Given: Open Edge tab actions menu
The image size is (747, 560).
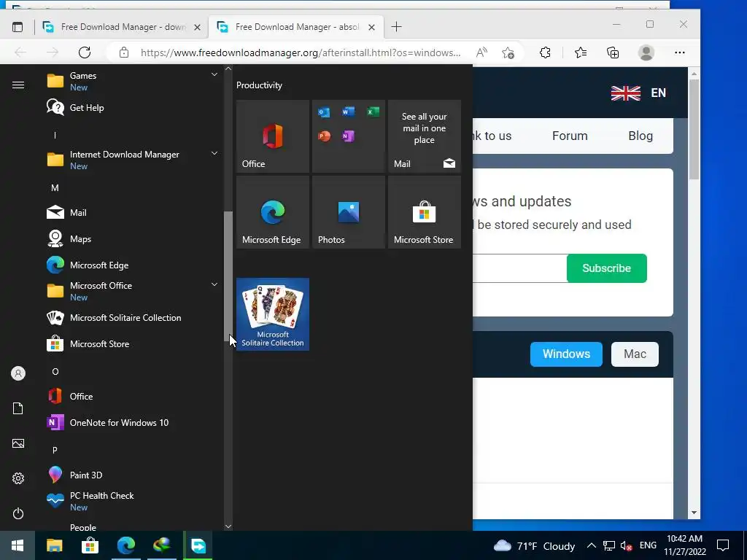Looking at the screenshot, I should (x=18, y=27).
